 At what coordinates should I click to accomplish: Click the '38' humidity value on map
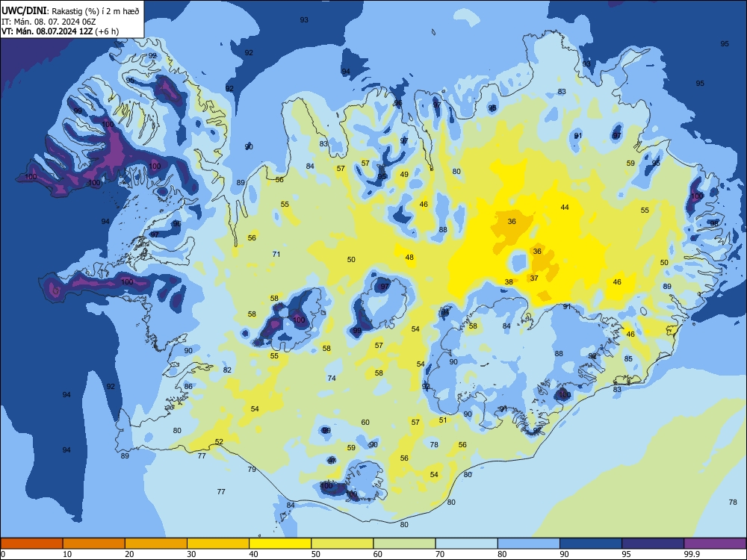tap(509, 282)
